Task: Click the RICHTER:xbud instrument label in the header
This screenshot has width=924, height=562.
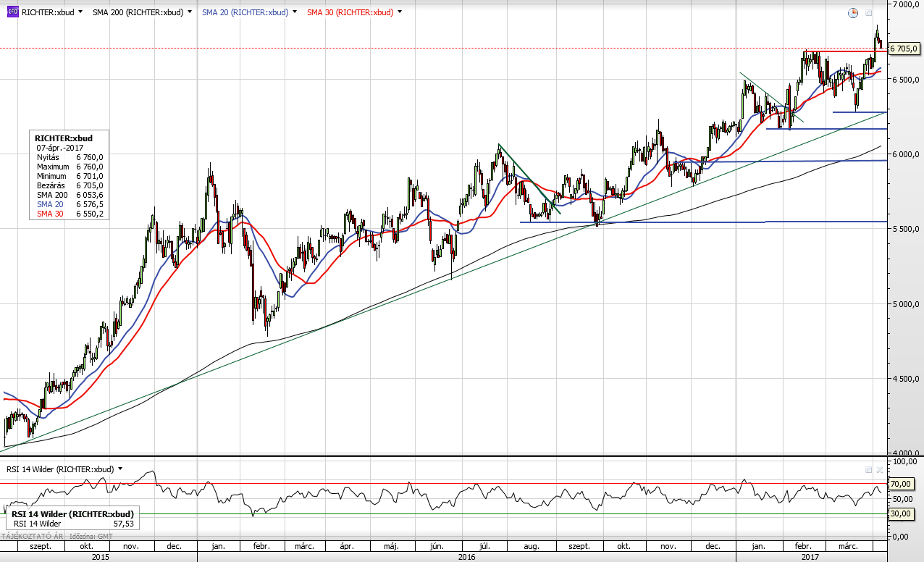Action: (x=47, y=12)
